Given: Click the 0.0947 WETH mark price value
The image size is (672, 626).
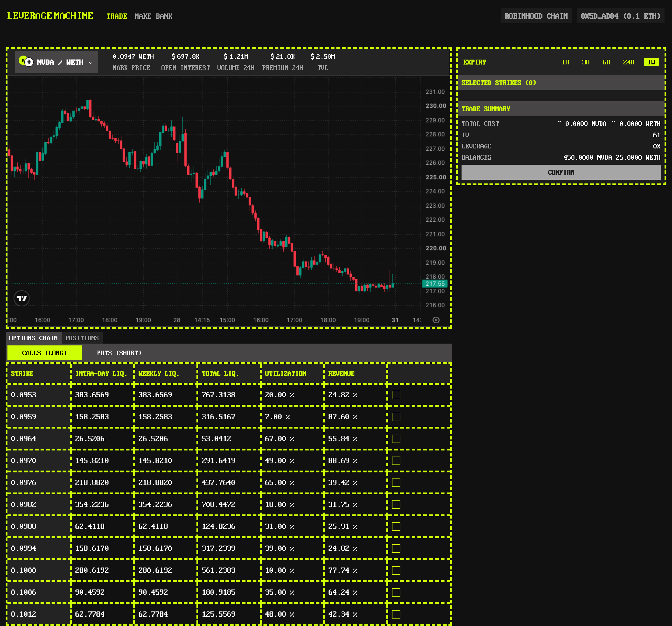Looking at the screenshot, I should (x=133, y=56).
